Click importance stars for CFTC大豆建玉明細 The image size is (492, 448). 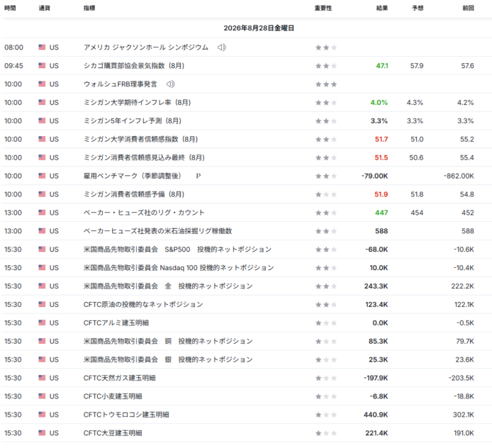pyautogui.click(x=326, y=433)
